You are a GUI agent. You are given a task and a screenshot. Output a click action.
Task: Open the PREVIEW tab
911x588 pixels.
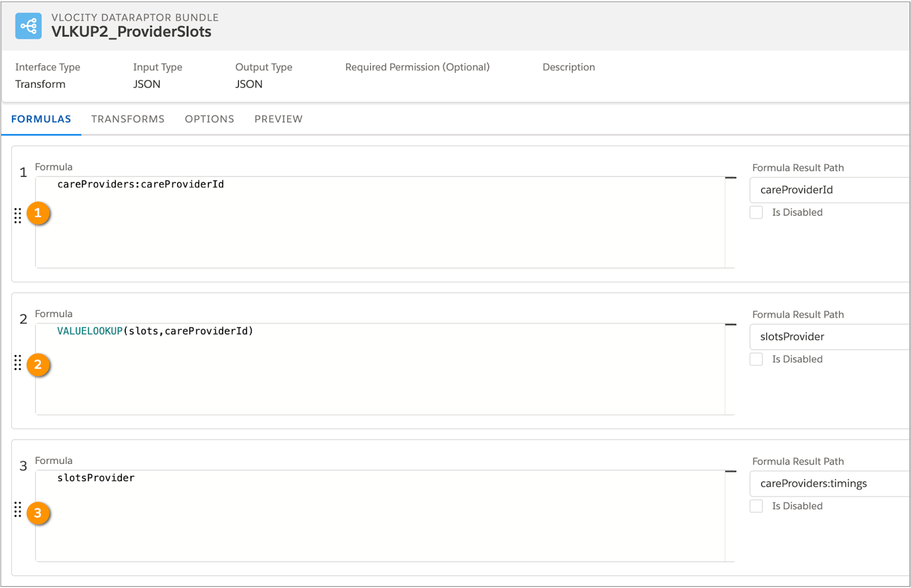(x=278, y=119)
